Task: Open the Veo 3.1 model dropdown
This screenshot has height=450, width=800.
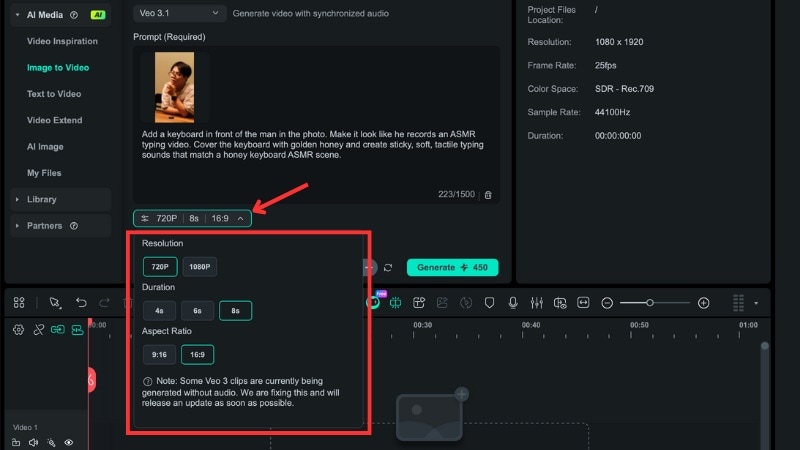Action: 179,13
